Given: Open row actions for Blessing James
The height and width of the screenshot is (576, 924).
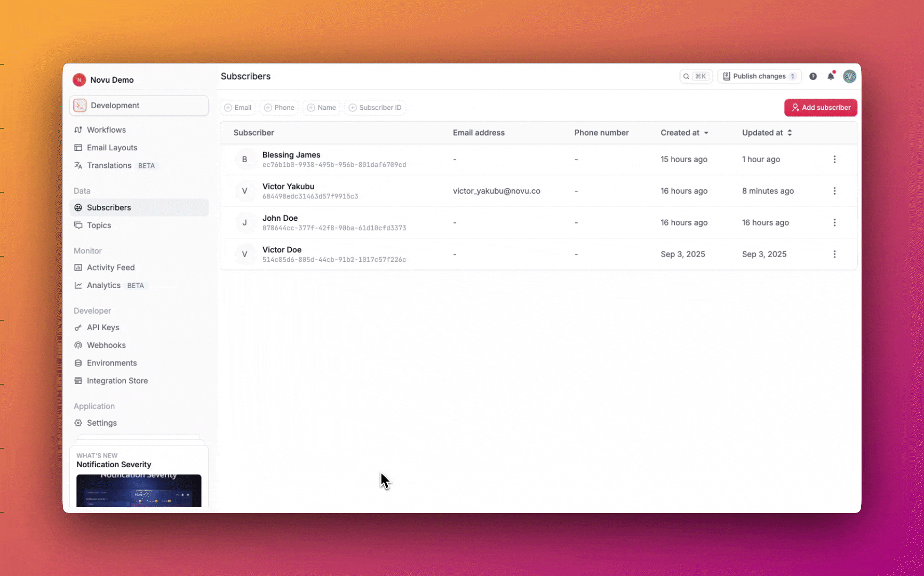Looking at the screenshot, I should [x=834, y=159].
